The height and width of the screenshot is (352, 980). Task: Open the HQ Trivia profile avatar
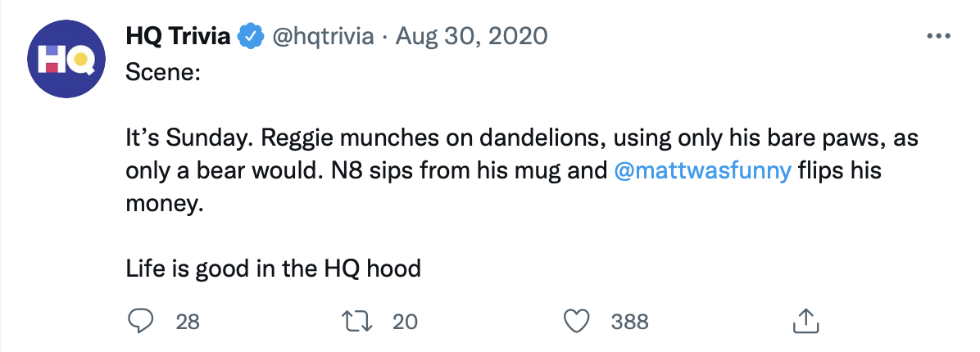tap(63, 60)
